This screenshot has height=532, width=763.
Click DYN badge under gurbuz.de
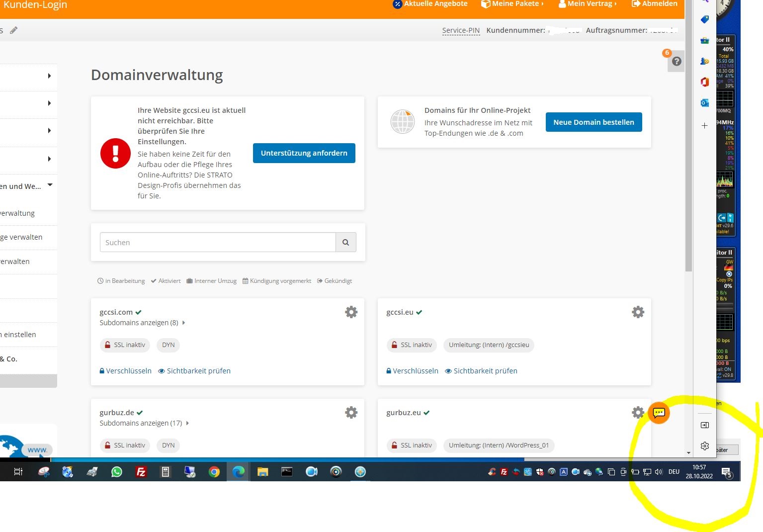(x=169, y=445)
